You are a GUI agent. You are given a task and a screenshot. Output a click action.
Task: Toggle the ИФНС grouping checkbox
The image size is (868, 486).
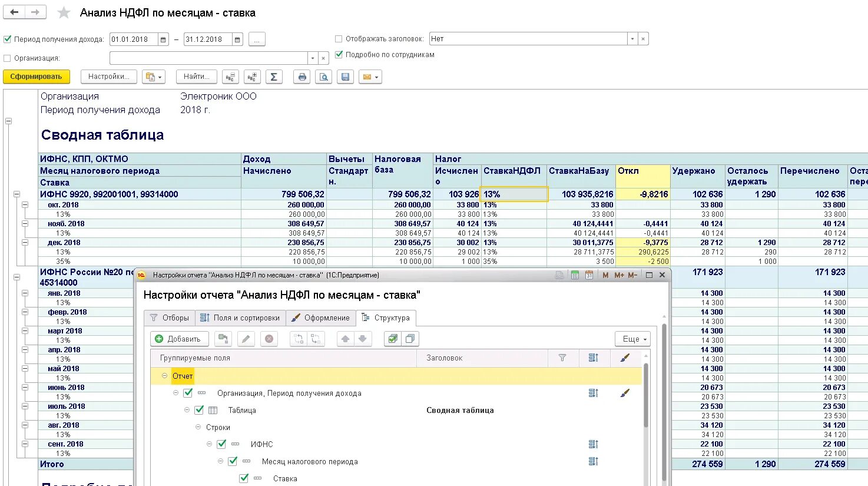(221, 444)
